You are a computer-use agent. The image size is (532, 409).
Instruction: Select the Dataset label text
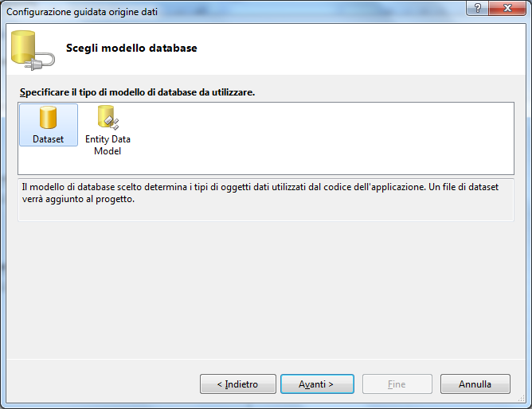(48, 139)
